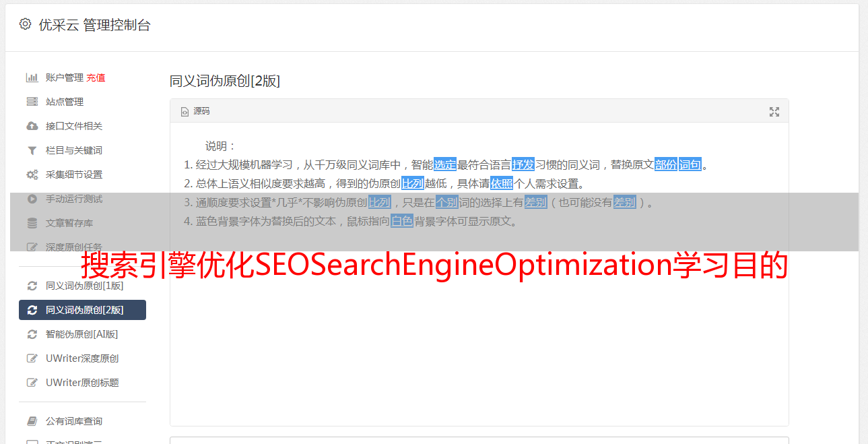Screen dimensions: 868x444
Task: Click the highlighted word 依照
Action: [x=502, y=183]
